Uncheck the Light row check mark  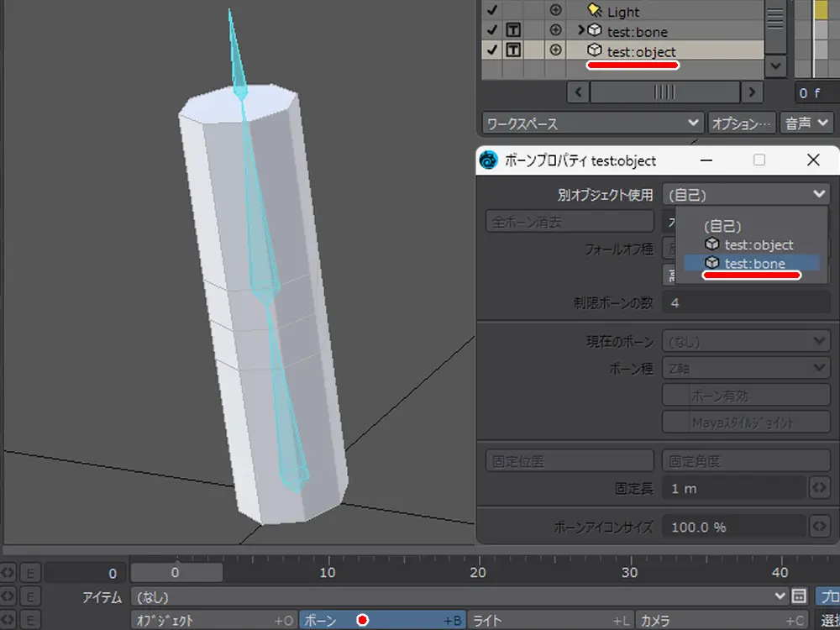492,12
